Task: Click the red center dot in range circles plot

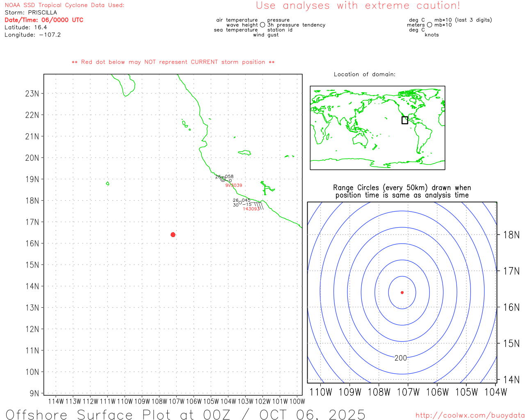Action: coord(402,292)
